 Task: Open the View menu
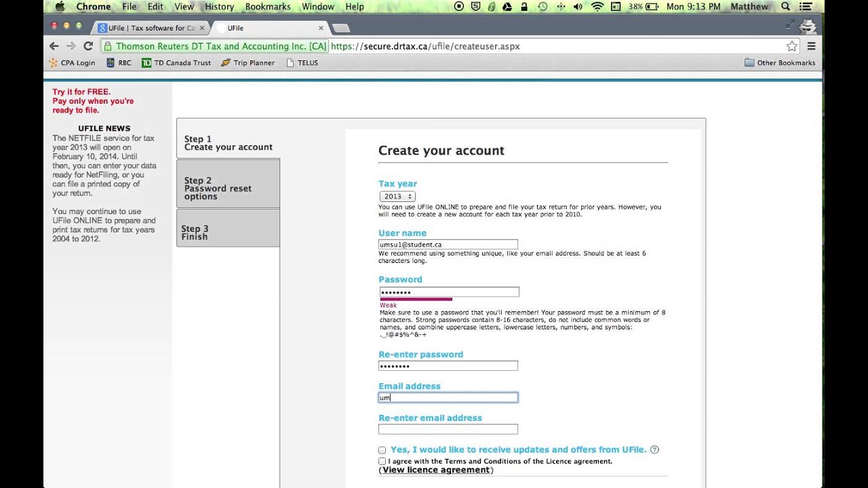(x=184, y=7)
